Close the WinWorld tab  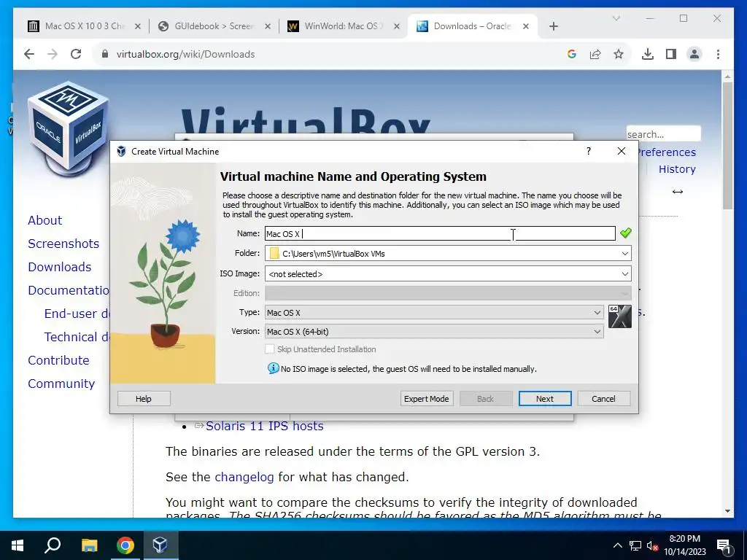pyautogui.click(x=396, y=26)
